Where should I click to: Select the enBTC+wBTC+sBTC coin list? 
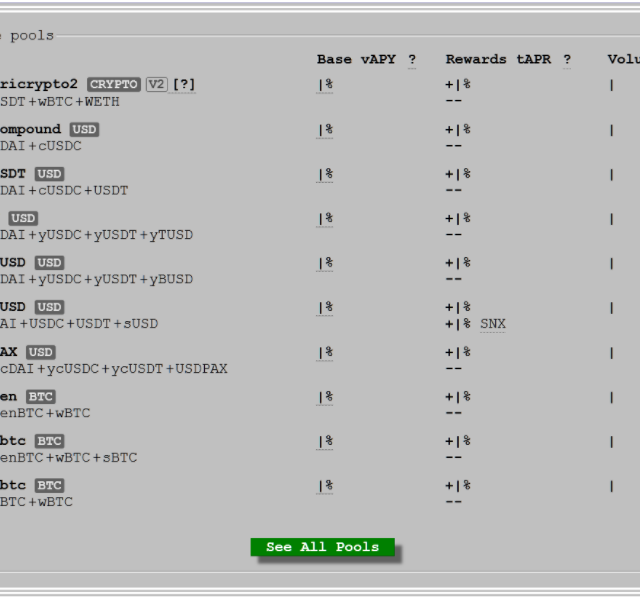coord(68,458)
